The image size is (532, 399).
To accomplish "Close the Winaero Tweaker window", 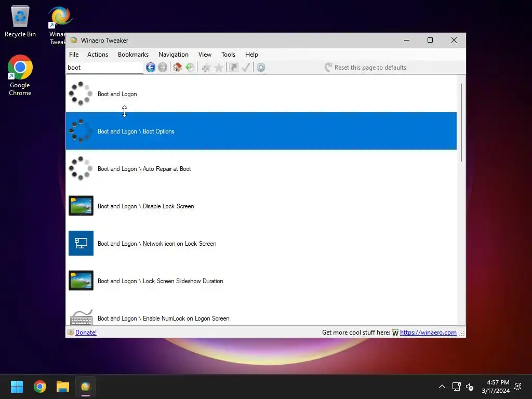I will tap(454, 40).
